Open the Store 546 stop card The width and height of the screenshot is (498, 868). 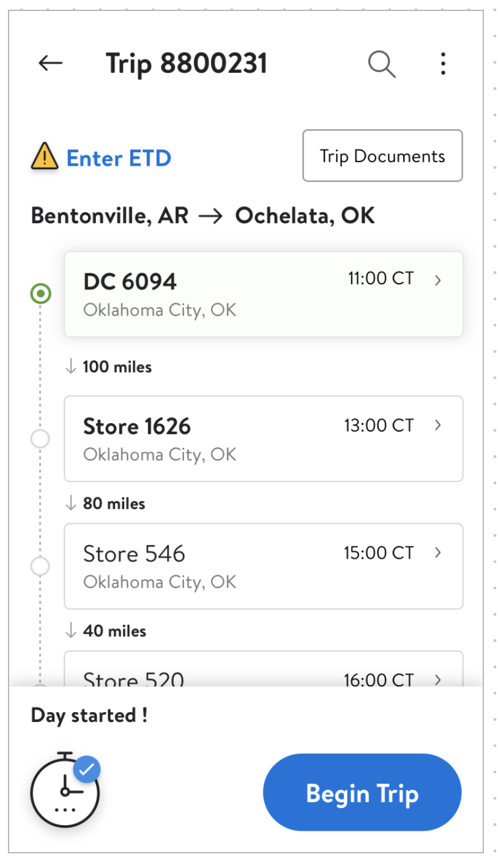(x=264, y=566)
